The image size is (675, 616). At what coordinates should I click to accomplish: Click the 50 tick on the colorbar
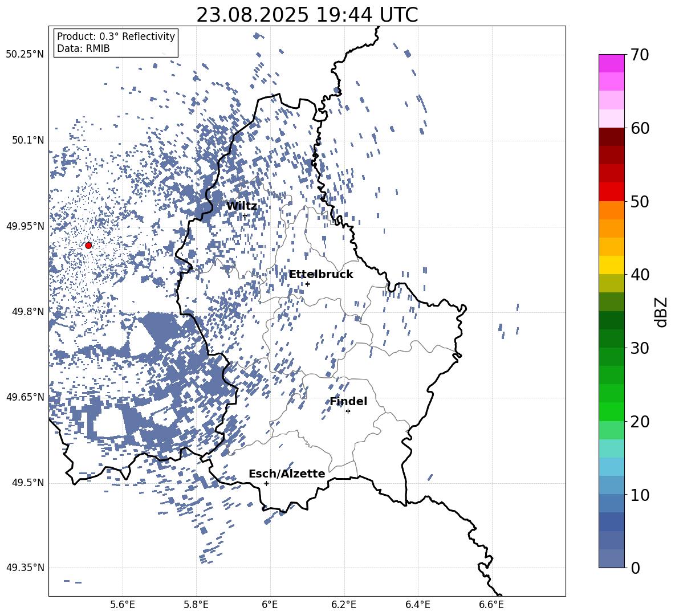(639, 201)
